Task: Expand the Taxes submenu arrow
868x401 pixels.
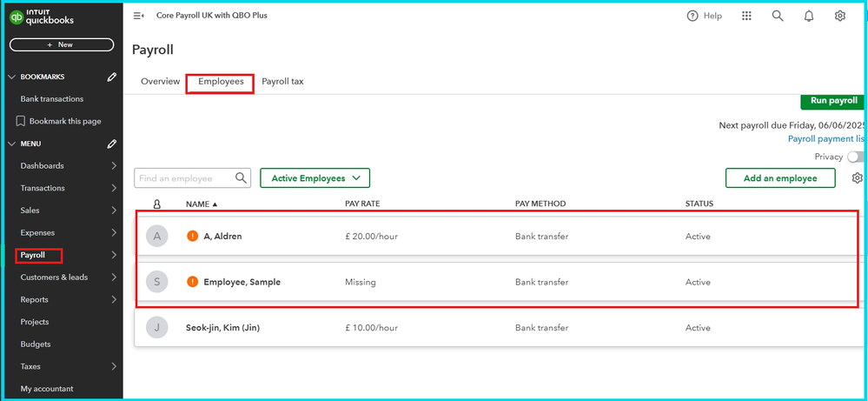Action: (114, 367)
